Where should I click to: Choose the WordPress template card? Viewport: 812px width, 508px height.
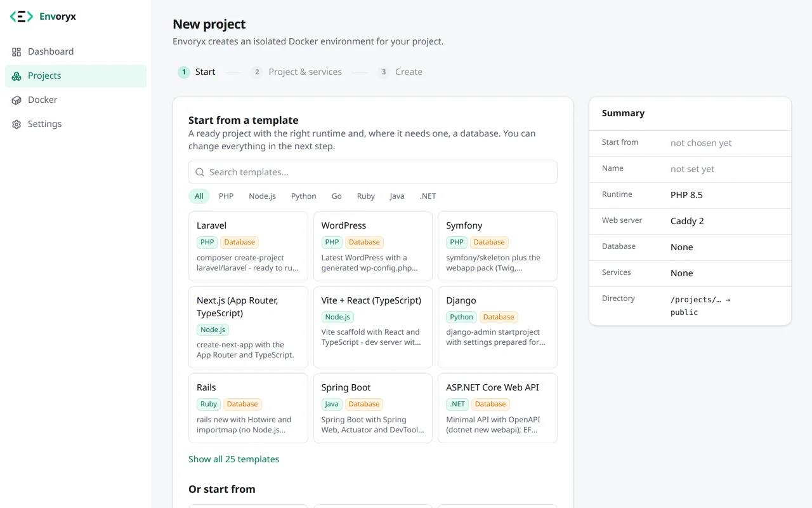[373, 246]
